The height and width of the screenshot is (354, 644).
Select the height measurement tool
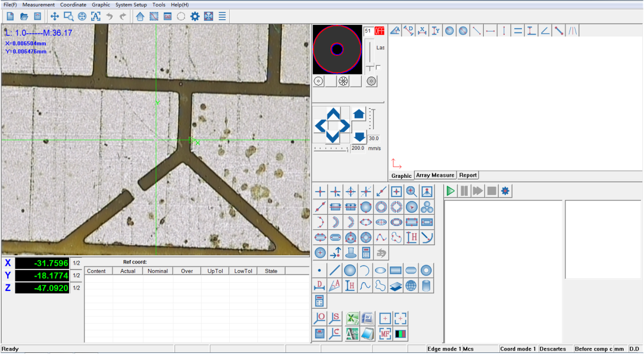(350, 286)
